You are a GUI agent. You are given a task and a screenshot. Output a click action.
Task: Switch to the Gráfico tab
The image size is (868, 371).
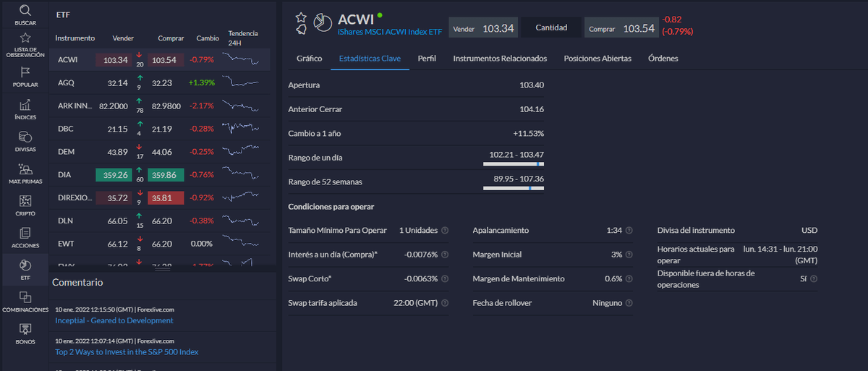[x=310, y=59]
